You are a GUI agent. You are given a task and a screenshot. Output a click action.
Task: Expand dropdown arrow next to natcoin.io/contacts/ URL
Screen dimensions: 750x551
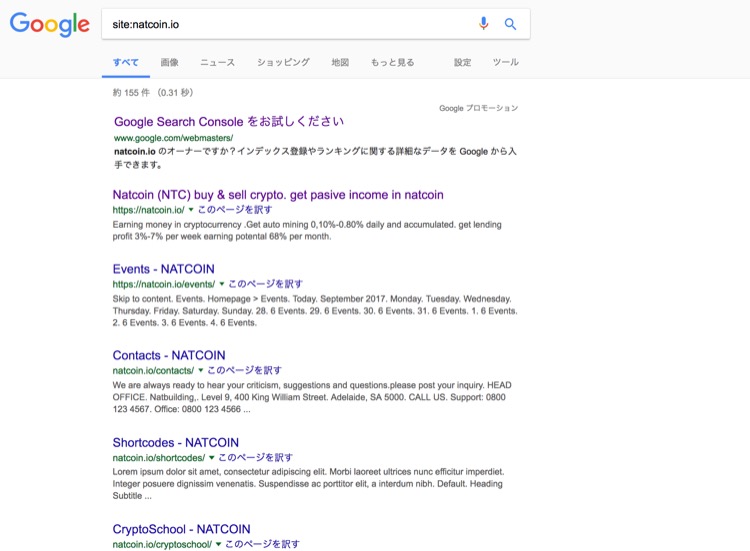click(x=200, y=370)
